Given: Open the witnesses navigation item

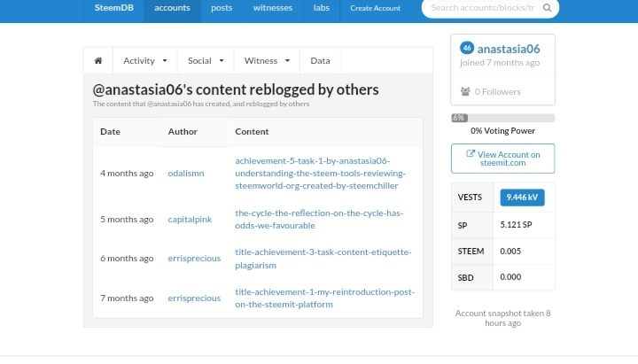Looking at the screenshot, I should pos(273,8).
